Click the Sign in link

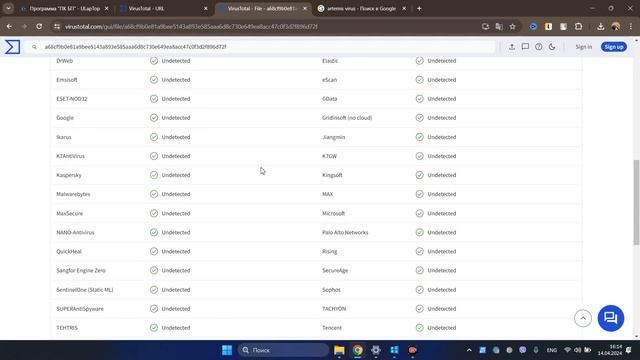click(x=584, y=47)
